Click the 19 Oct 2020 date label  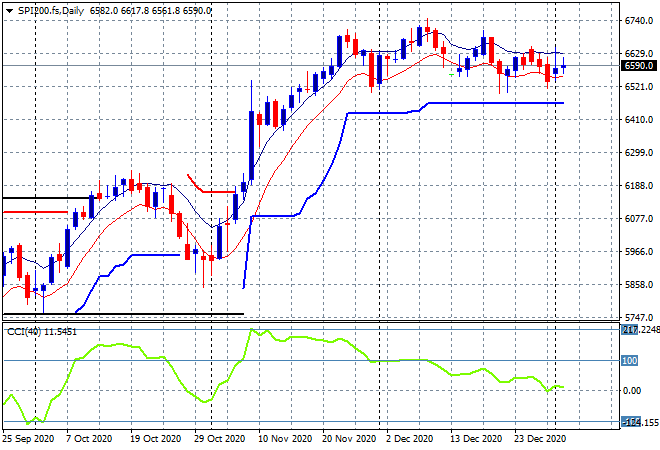(155, 439)
